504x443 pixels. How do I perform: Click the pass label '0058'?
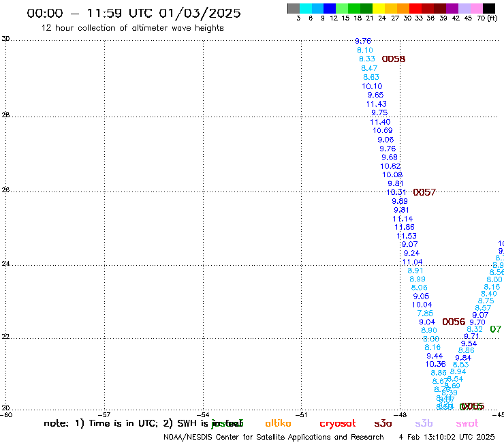(394, 59)
